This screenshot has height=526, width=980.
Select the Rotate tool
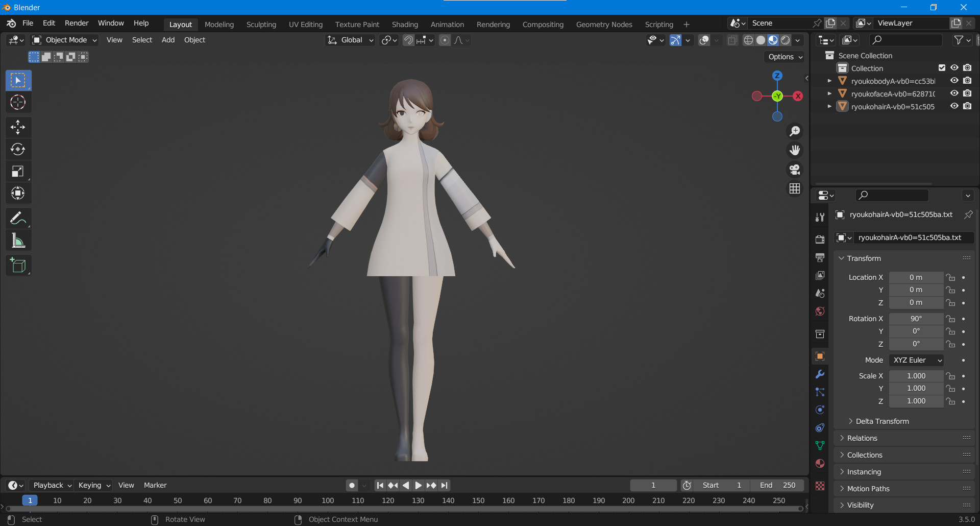18,149
